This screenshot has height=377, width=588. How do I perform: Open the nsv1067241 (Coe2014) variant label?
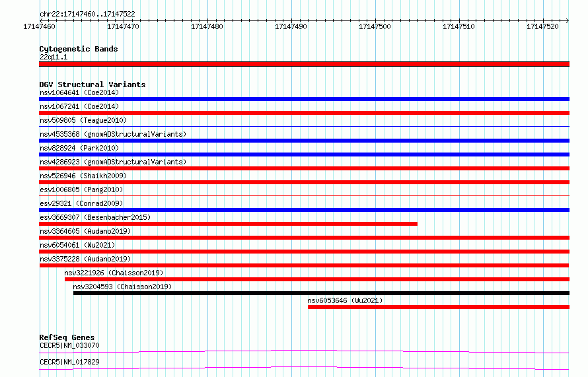coord(79,106)
